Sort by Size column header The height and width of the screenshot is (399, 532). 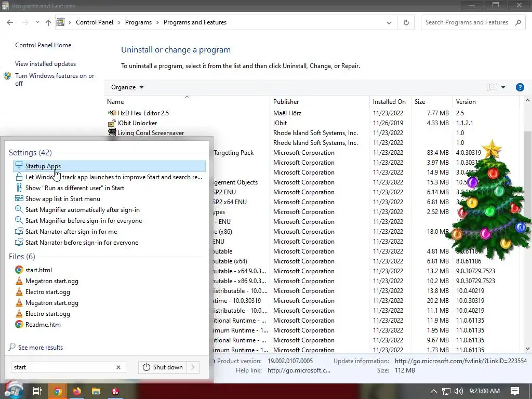pos(432,102)
